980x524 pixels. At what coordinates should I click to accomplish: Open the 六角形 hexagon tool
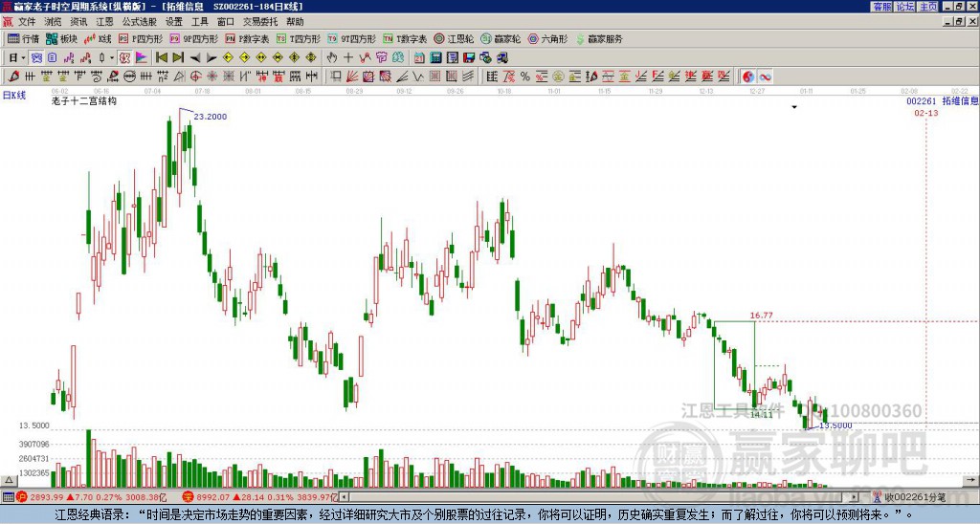click(548, 38)
